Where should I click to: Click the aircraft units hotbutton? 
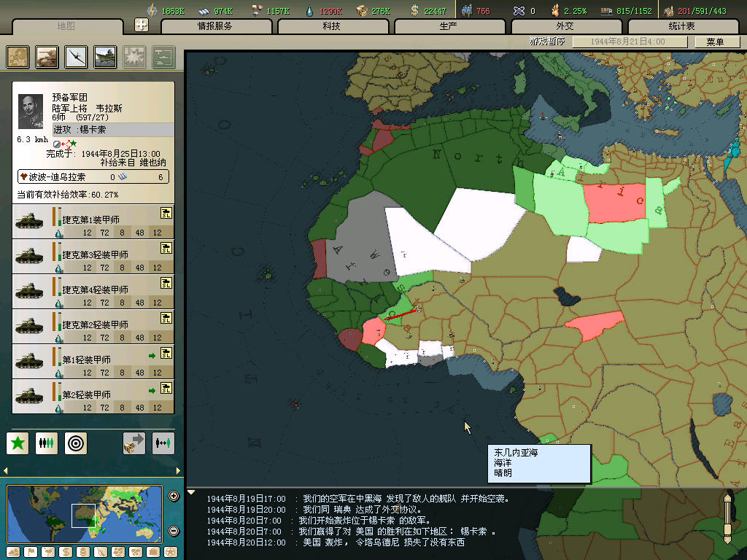click(x=76, y=57)
